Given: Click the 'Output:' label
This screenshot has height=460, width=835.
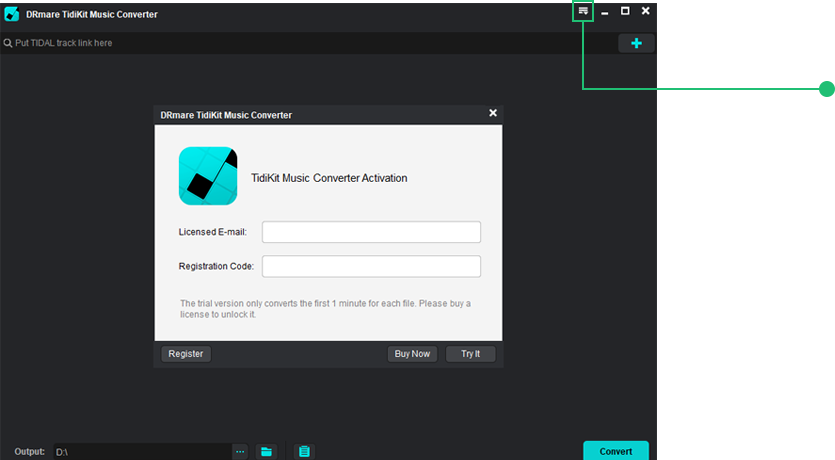Looking at the screenshot, I should pyautogui.click(x=30, y=451).
